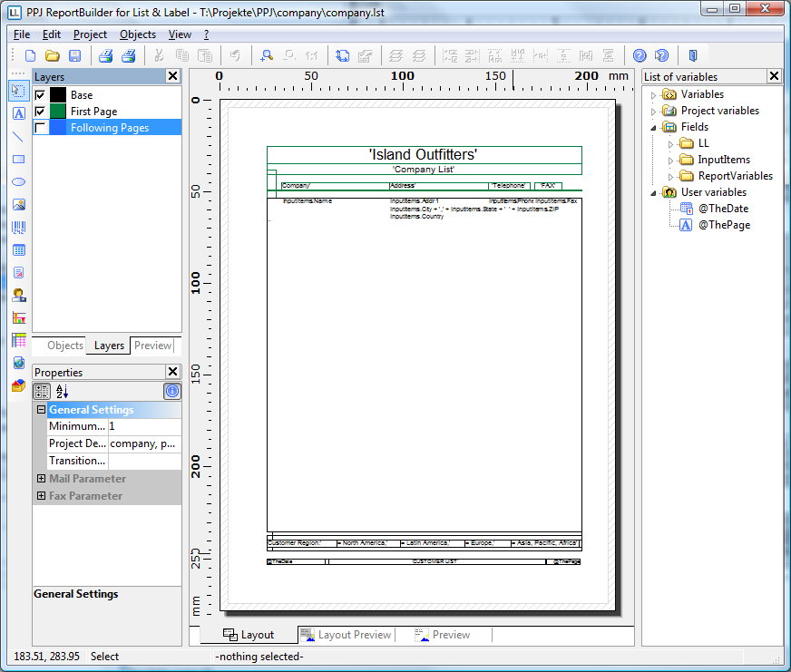Select the Ellipse tool
This screenshot has width=791, height=672.
[19, 181]
